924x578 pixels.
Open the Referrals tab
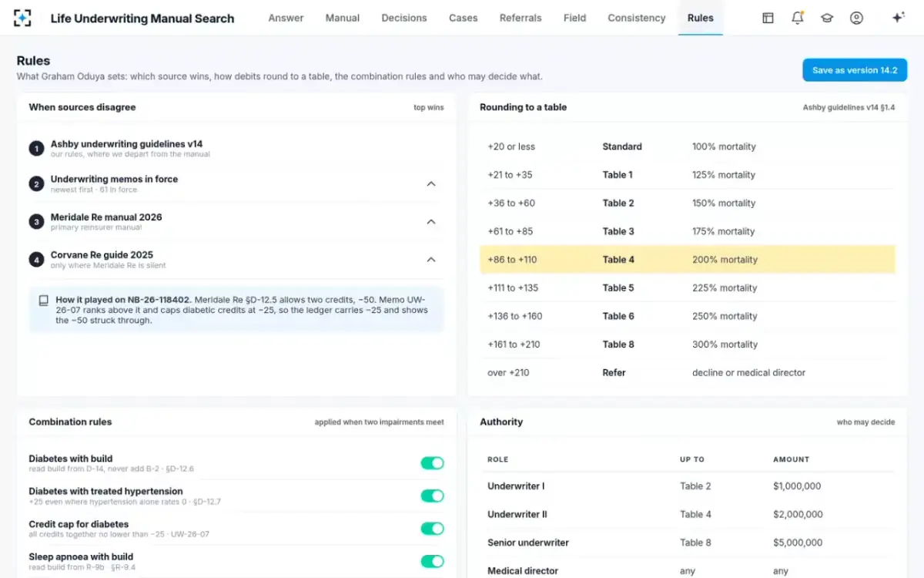(x=521, y=18)
